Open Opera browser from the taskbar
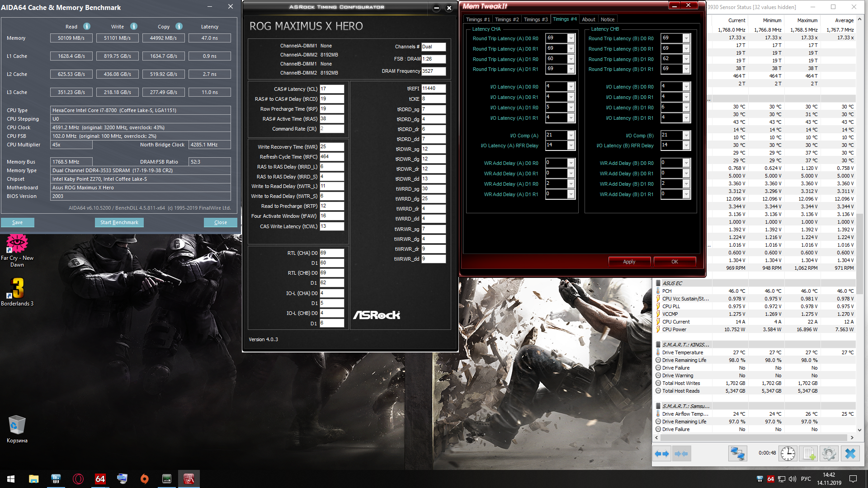868x488 pixels. coord(78,479)
